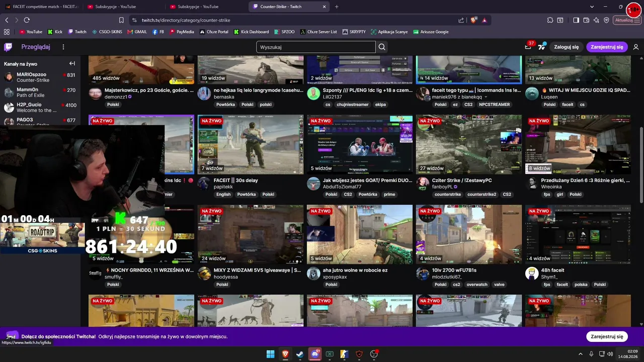Screen dimensions: 644x362
Task: Click the top Zarejestruj się button
Action: point(607,47)
